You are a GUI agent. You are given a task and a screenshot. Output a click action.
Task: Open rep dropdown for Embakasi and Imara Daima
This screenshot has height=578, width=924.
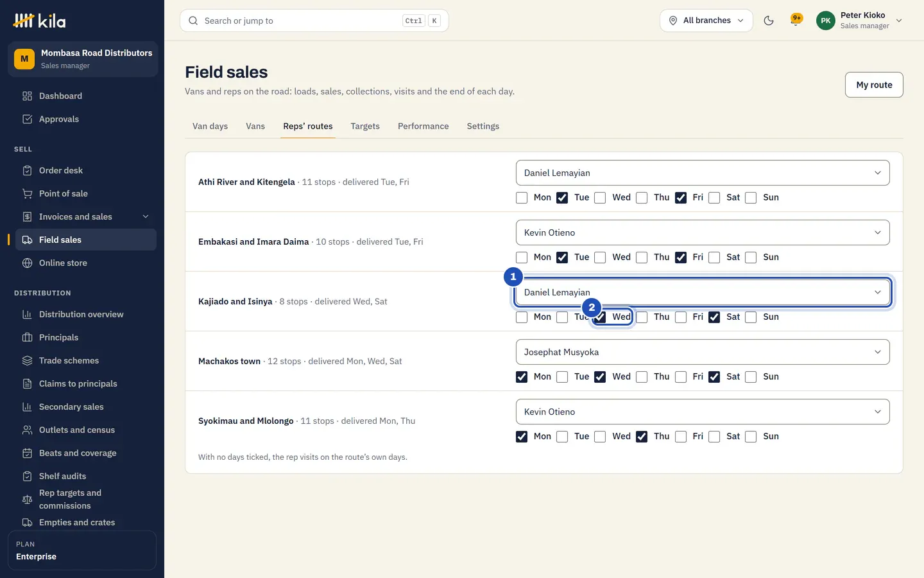(x=703, y=232)
